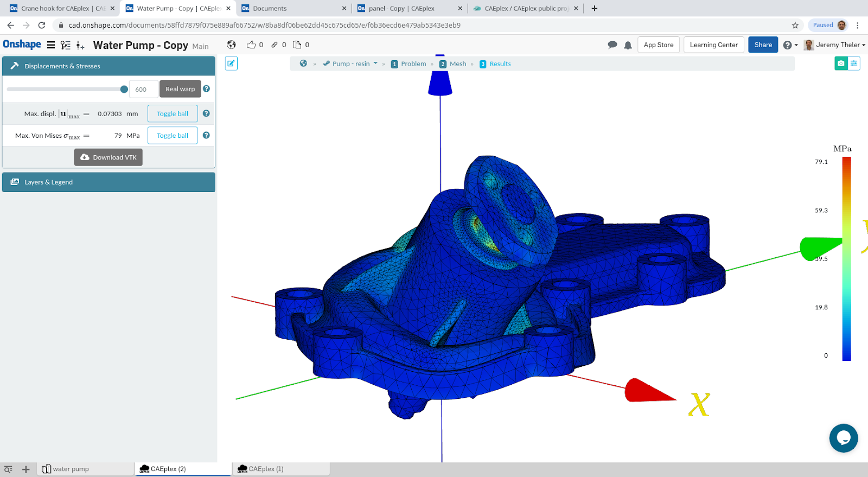Viewport: 868px width, 477px height.
Task: Click the blue Share button
Action: 763,45
